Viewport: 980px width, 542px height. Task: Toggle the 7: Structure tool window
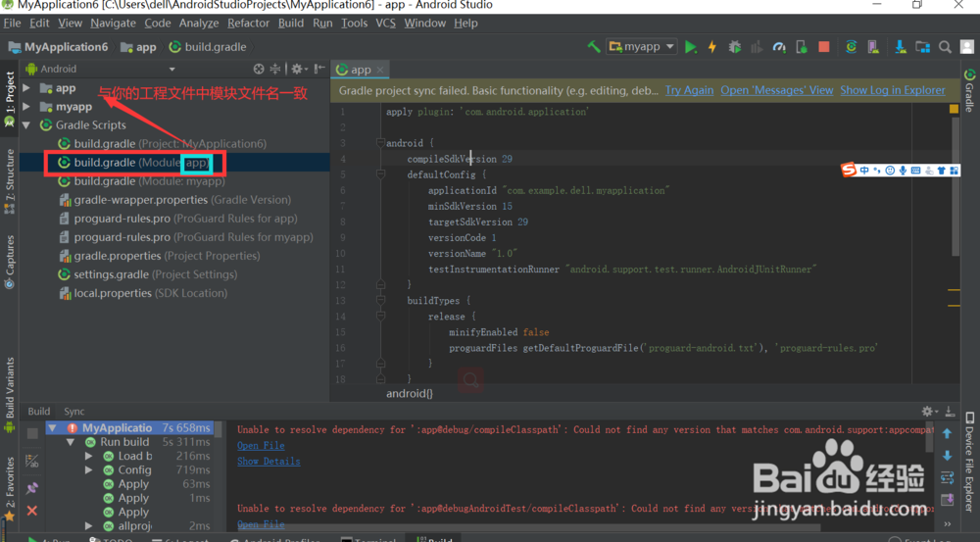pyautogui.click(x=10, y=181)
